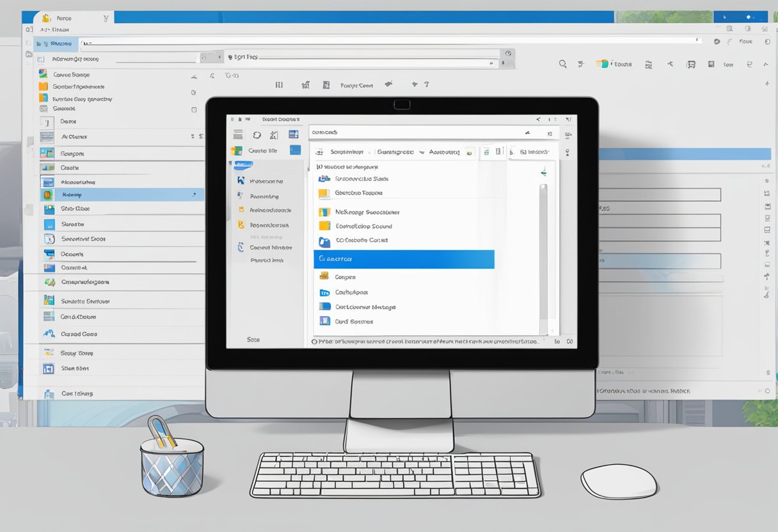Click the hamburger menu icon in monitor window
The image size is (778, 532).
point(238,135)
